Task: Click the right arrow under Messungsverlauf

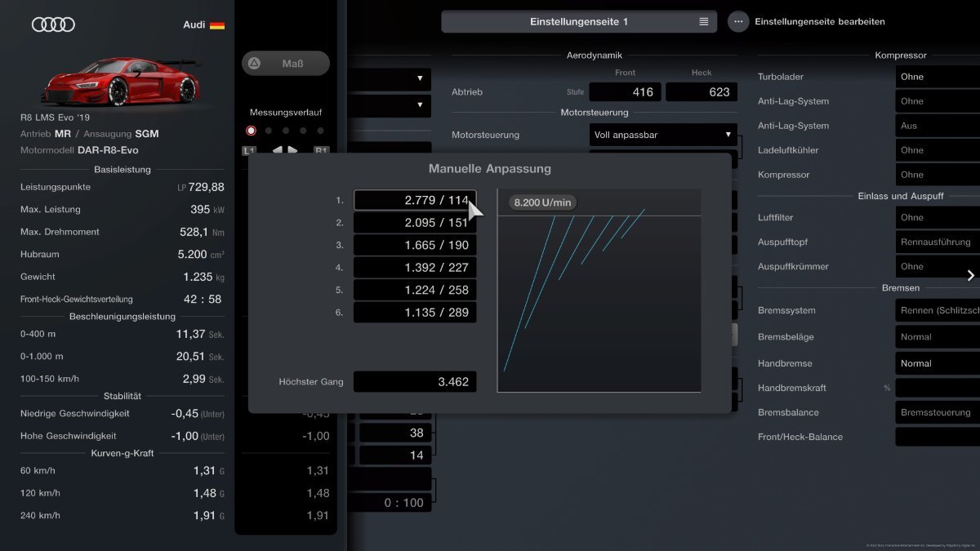Action: tap(292, 150)
